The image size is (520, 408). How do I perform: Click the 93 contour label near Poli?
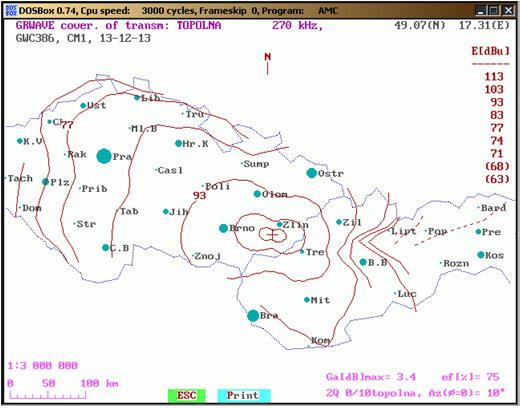199,195
